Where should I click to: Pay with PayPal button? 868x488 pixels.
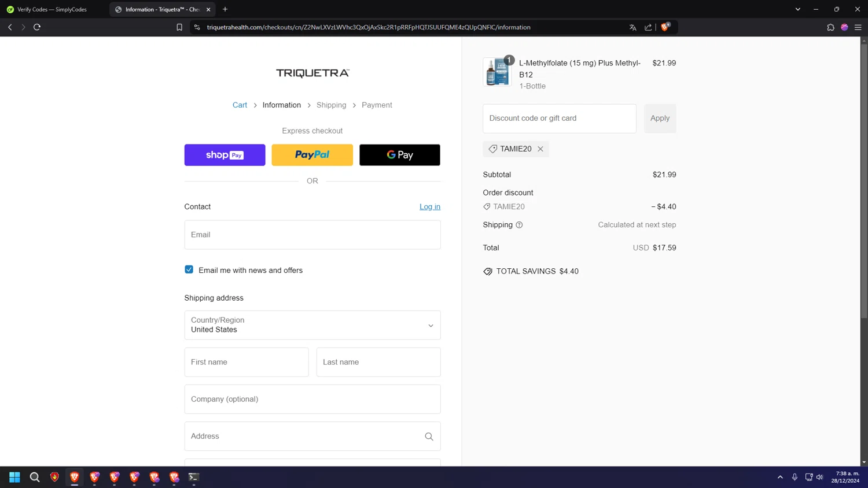(312, 155)
